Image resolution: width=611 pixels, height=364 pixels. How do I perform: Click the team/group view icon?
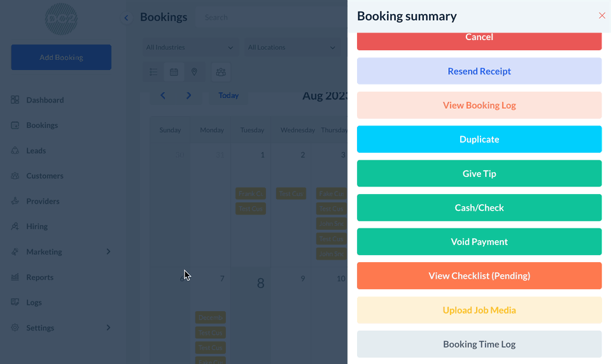(x=221, y=72)
